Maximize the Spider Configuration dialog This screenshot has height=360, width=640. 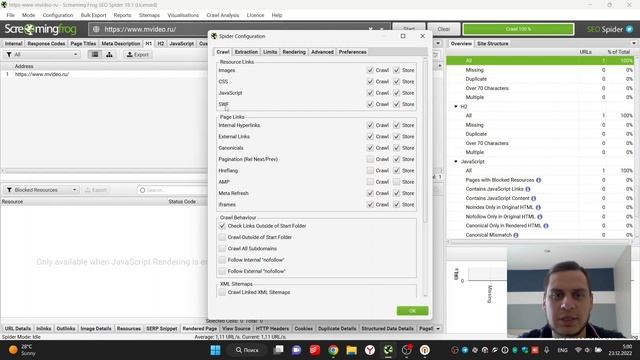coord(403,36)
